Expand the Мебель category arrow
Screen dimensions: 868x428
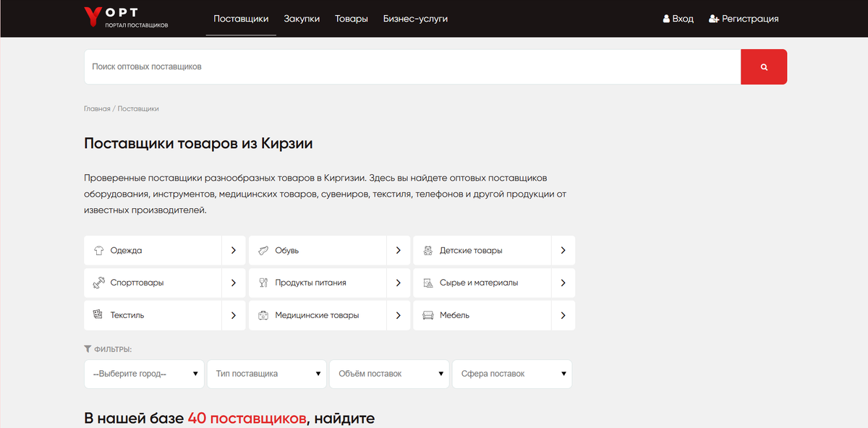[563, 315]
